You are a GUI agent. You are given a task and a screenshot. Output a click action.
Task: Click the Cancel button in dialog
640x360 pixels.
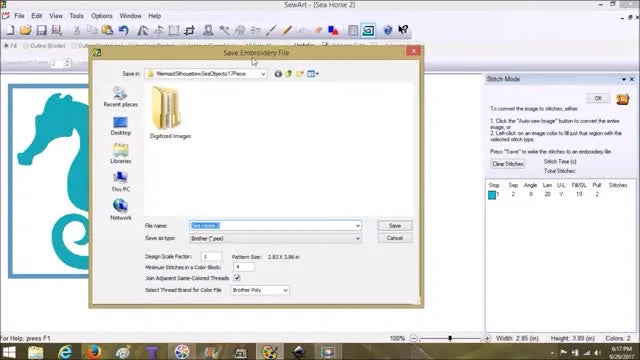[x=395, y=238]
